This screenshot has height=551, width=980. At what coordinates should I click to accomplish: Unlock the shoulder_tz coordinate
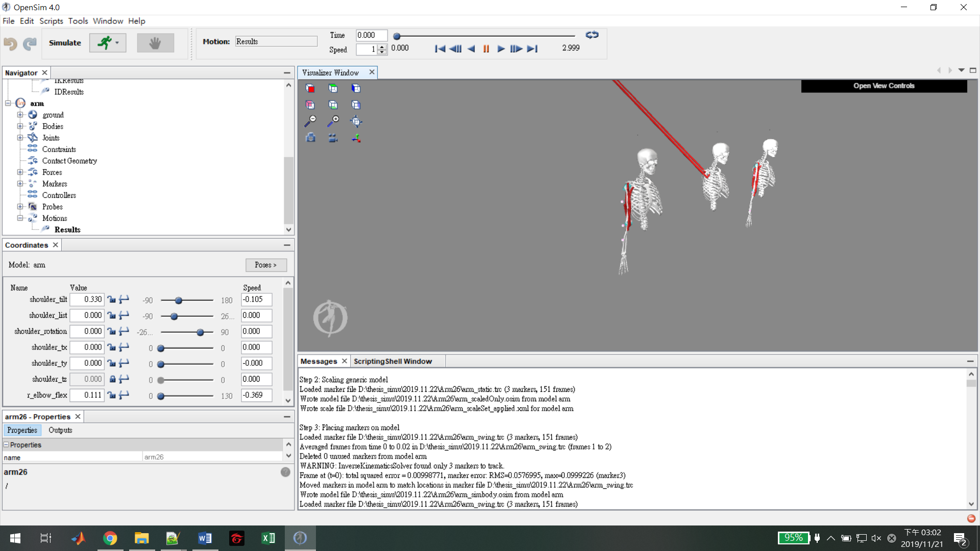pos(112,379)
